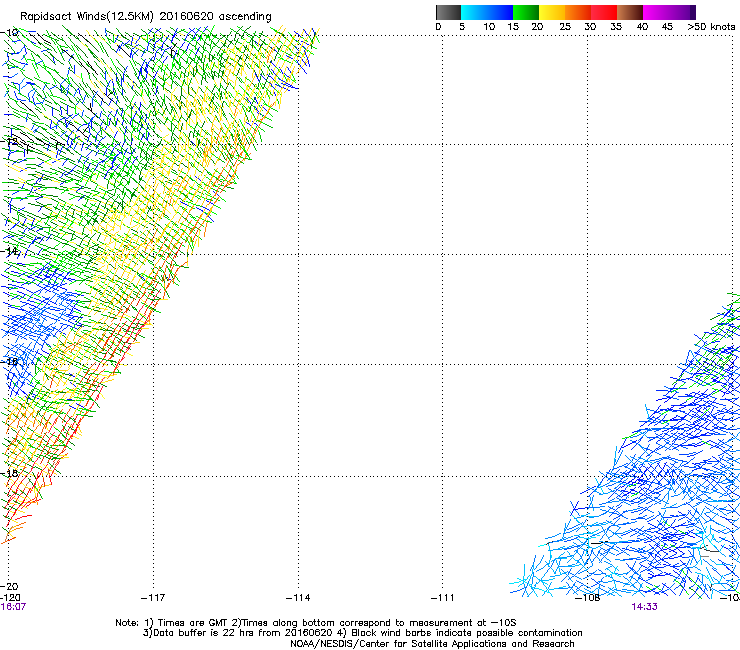Click the latitude axis label '-20'

click(10, 586)
